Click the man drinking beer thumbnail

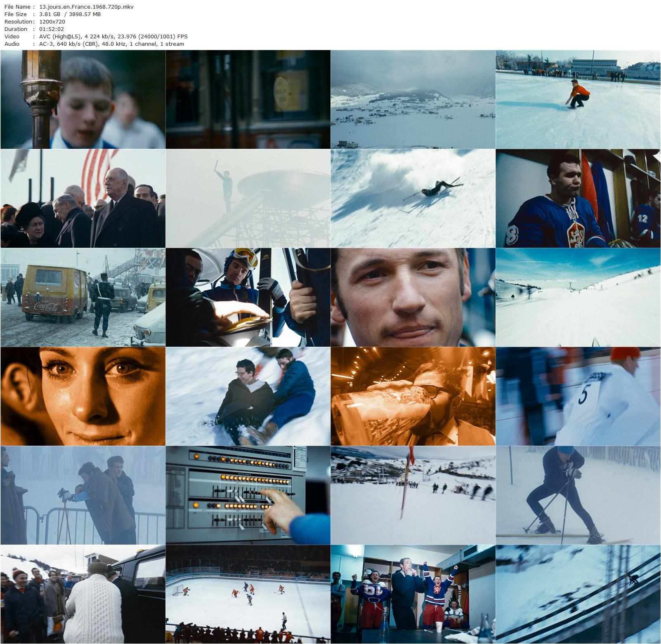[x=413, y=396]
